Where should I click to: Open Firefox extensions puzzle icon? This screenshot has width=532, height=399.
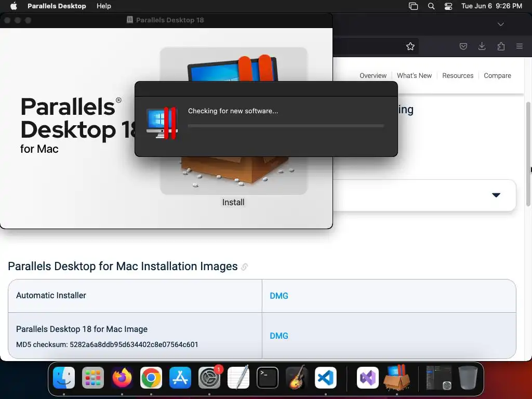coord(501,46)
